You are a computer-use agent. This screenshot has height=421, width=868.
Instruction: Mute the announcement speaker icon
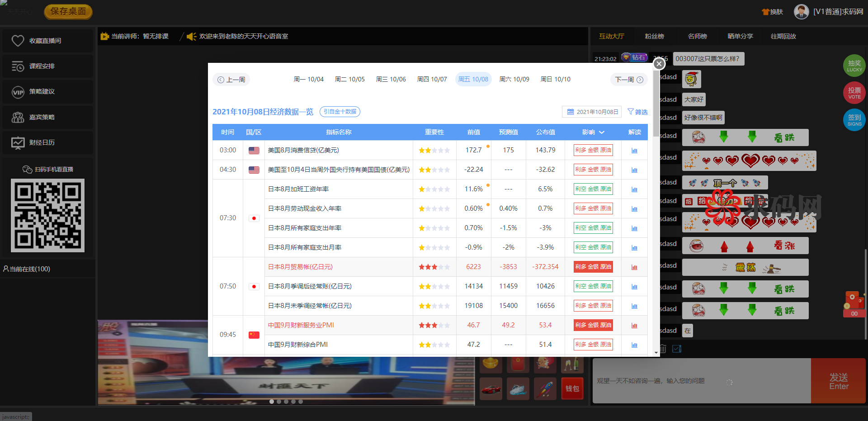click(191, 36)
